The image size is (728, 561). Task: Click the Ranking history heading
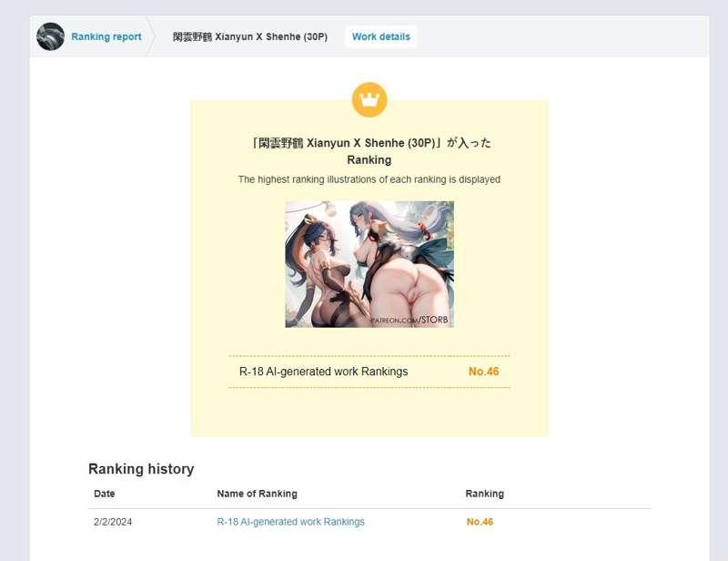tap(141, 468)
